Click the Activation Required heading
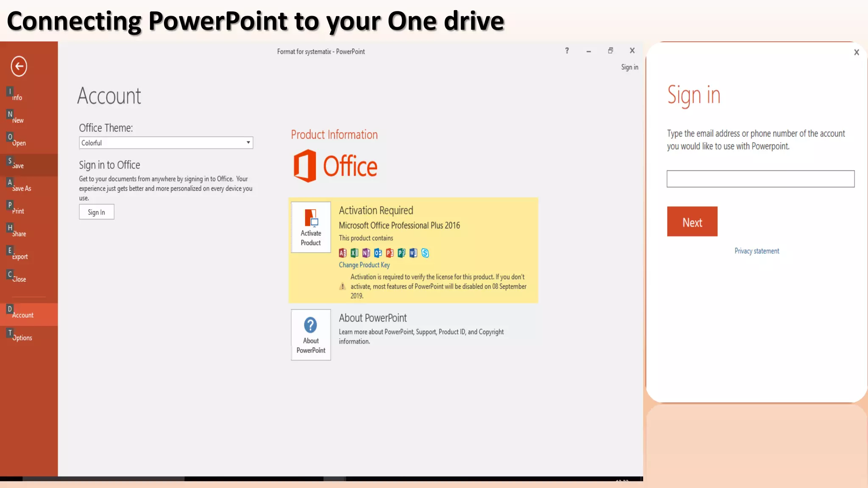 click(x=376, y=210)
